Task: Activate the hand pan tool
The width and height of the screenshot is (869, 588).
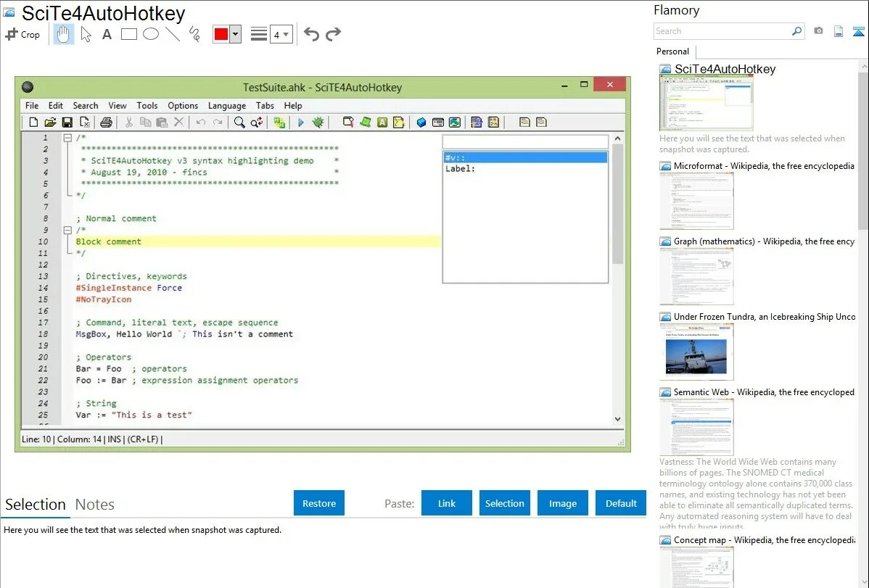Action: 63,34
